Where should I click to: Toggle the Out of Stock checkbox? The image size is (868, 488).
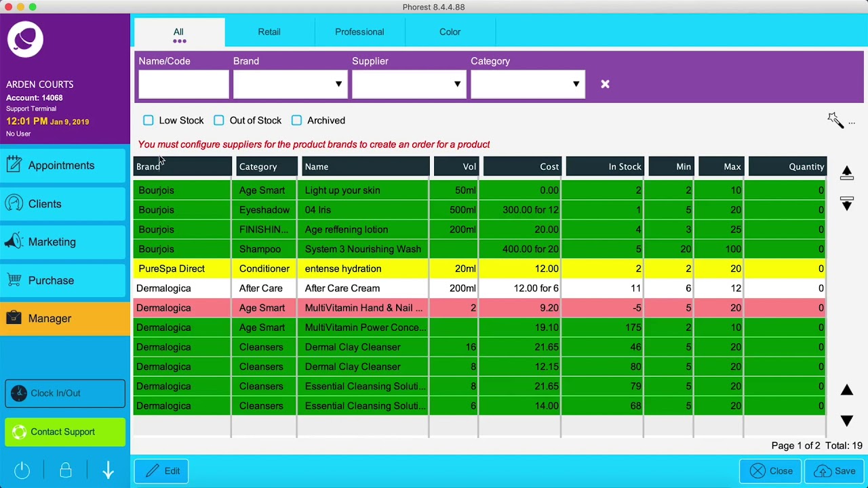(218, 120)
